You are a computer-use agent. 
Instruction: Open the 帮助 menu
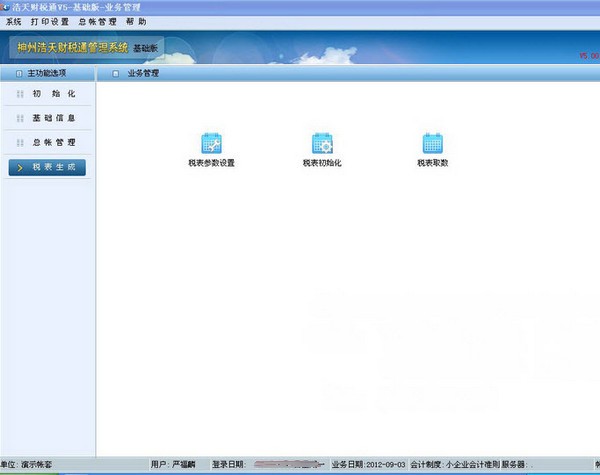pos(136,21)
